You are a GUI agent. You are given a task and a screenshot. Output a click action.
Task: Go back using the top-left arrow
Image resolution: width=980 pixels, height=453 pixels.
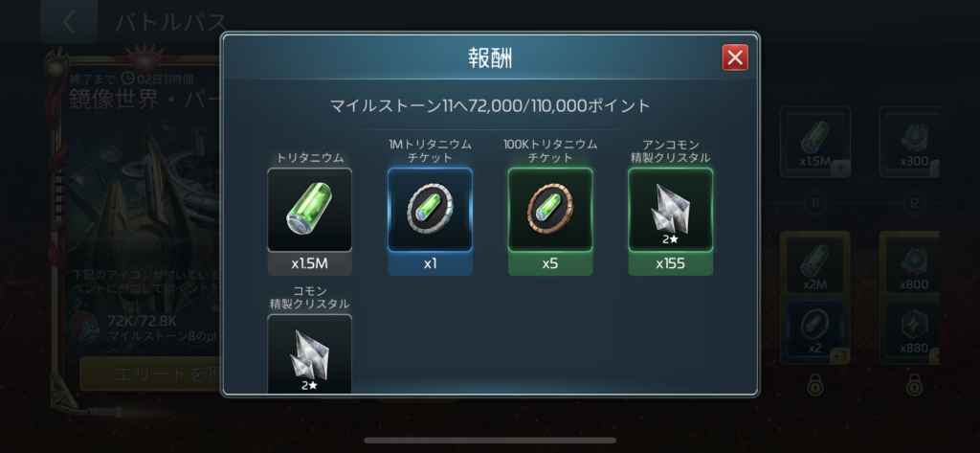[x=69, y=22]
